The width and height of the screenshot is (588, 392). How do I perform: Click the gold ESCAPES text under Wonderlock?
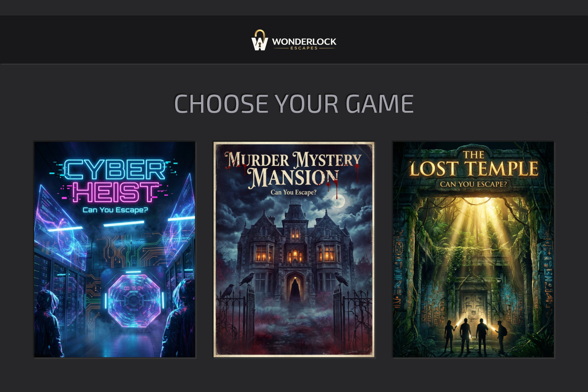(x=304, y=48)
